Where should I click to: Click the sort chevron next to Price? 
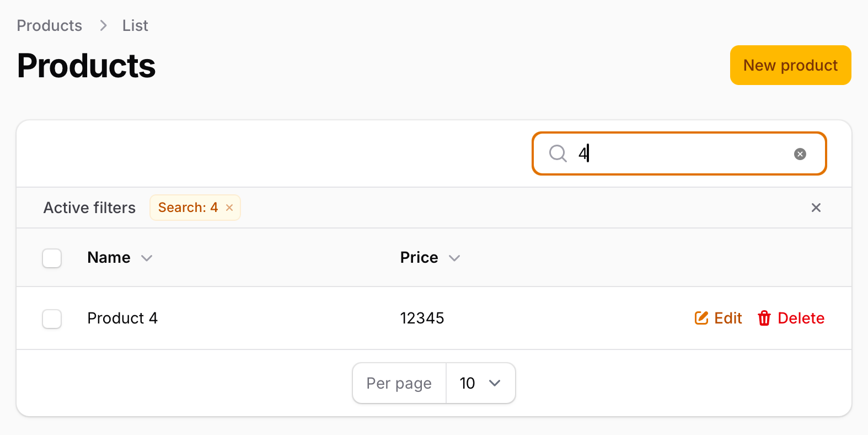[454, 258]
